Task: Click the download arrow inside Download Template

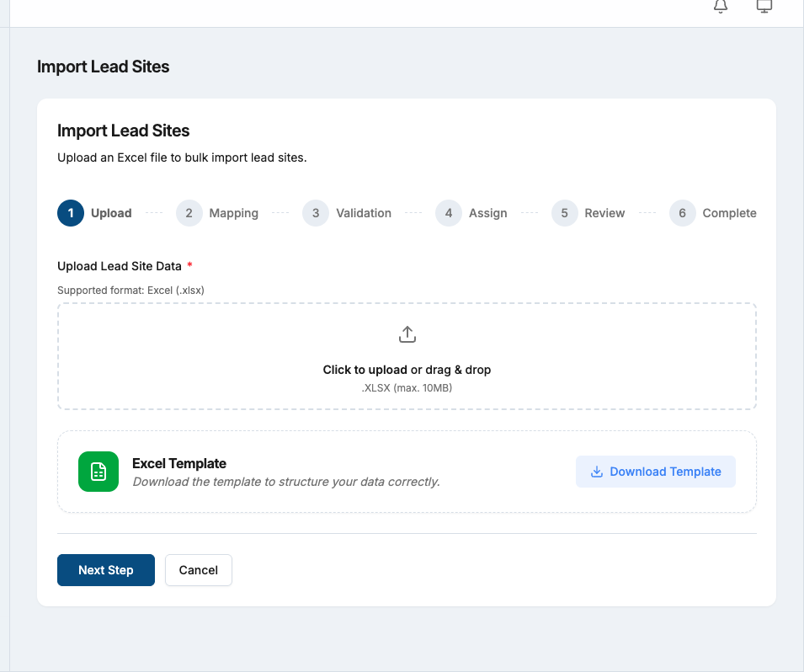Action: click(x=597, y=472)
